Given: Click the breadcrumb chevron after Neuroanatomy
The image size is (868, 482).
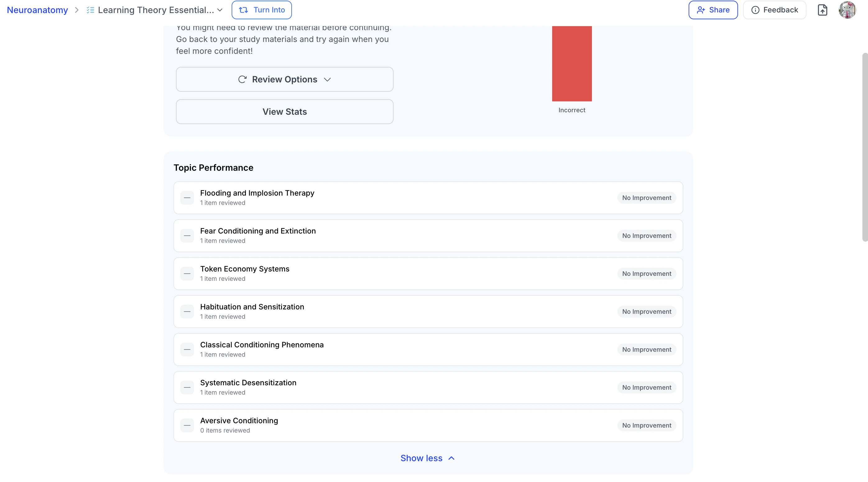Looking at the screenshot, I should pyautogui.click(x=77, y=10).
